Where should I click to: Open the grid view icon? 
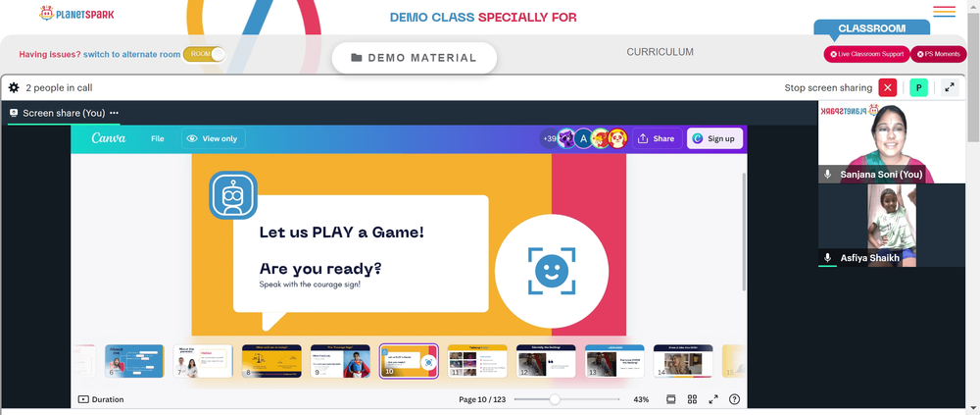click(692, 399)
